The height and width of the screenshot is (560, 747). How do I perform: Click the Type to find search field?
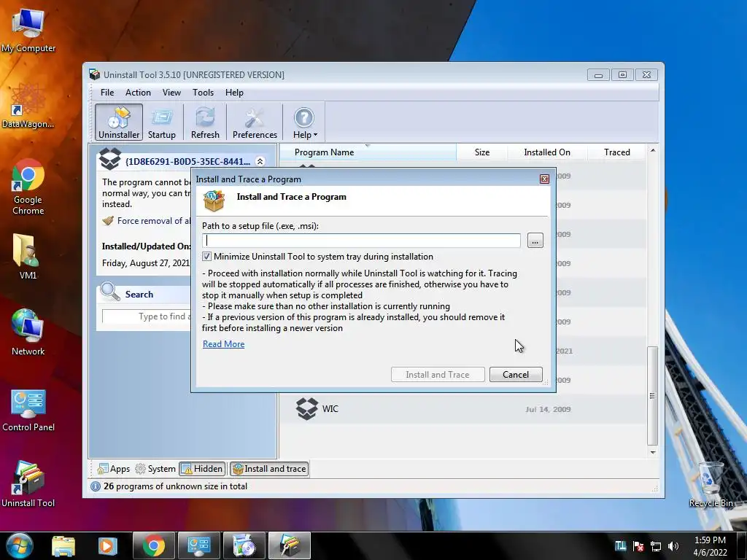[x=147, y=316]
